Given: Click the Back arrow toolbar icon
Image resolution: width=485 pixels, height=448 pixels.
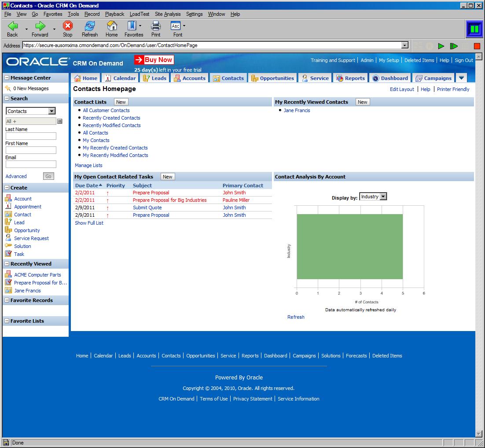Looking at the screenshot, I should point(12,26).
